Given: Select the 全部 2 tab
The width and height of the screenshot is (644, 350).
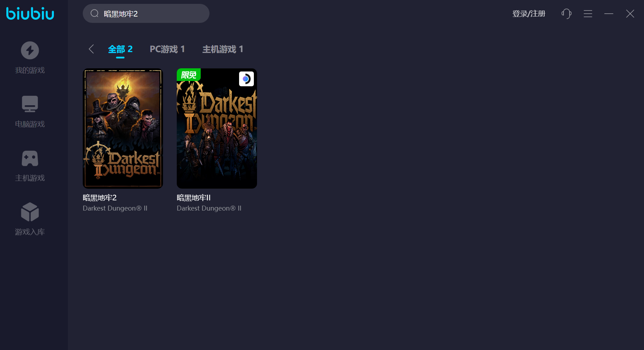Looking at the screenshot, I should [x=120, y=49].
